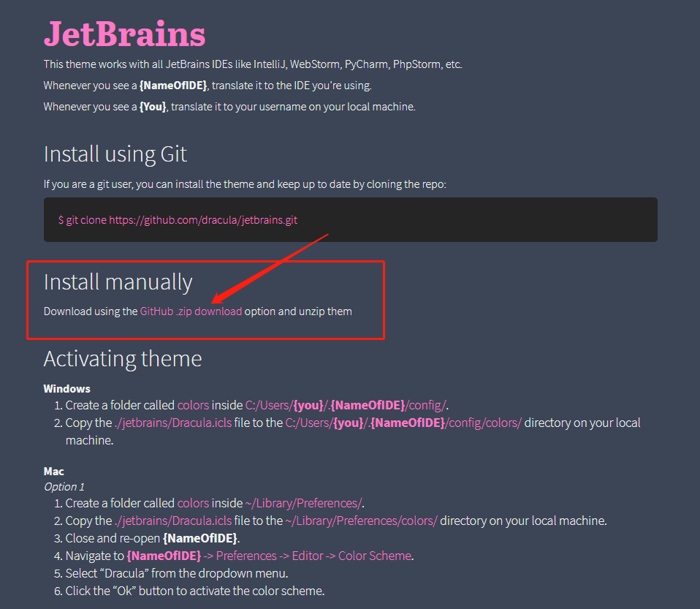Click 'colors' in Mac step 1
The height and width of the screenshot is (609, 700).
pos(194,503)
